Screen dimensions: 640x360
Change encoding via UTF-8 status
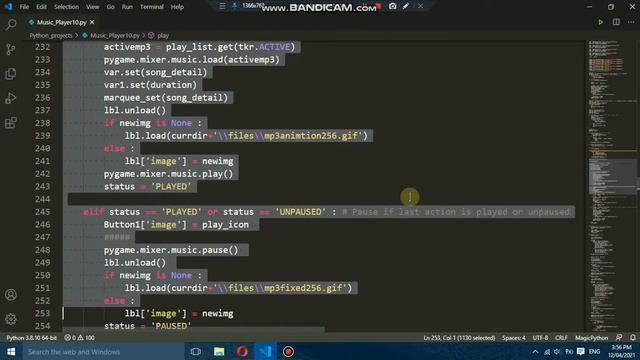[540, 338]
